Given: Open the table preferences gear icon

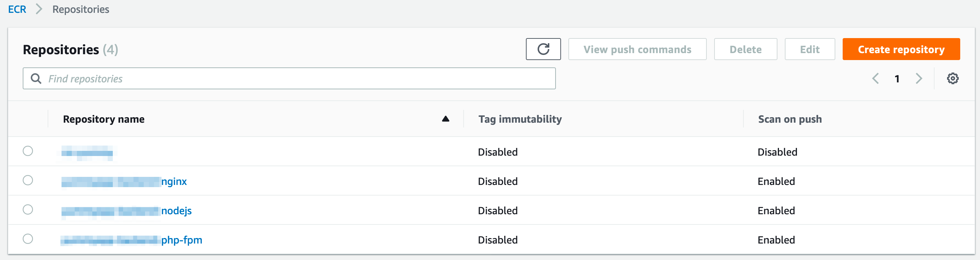Looking at the screenshot, I should (x=953, y=78).
